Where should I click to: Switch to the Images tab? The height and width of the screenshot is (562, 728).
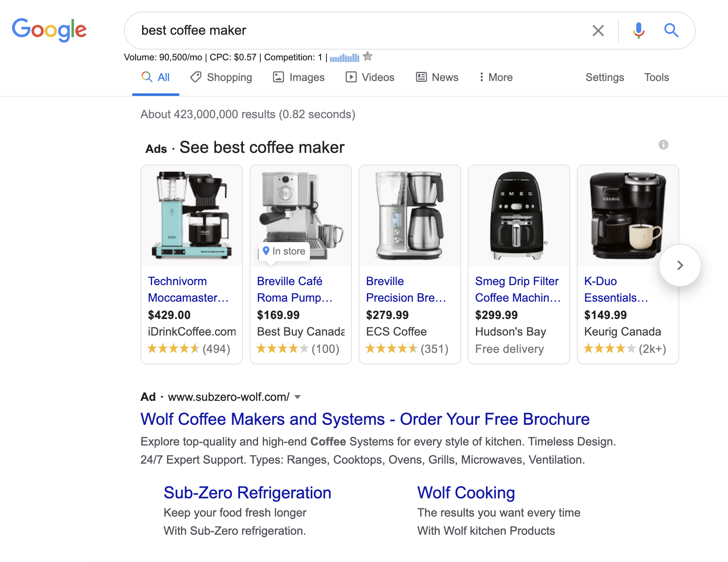299,77
